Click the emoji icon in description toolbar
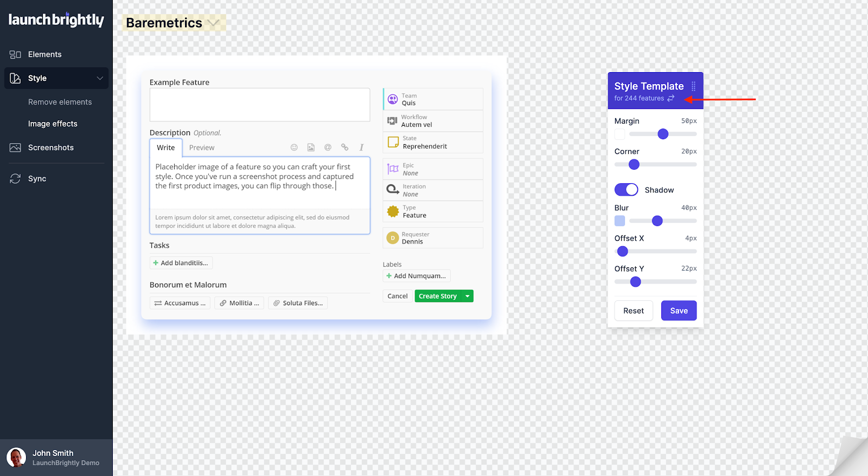The width and height of the screenshot is (868, 476). [294, 147]
